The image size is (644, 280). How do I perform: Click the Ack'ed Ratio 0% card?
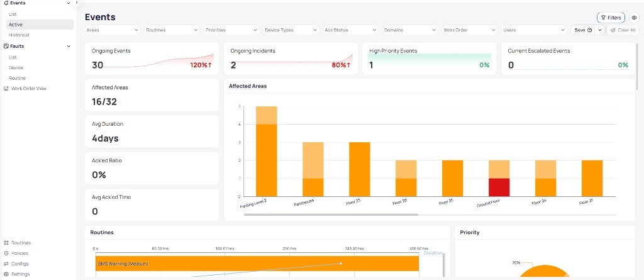[152, 168]
